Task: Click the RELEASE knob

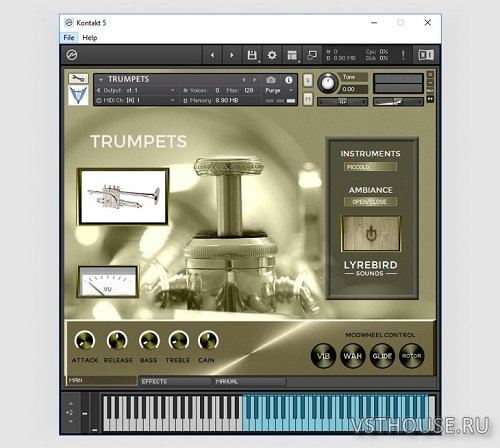Action: (x=117, y=341)
